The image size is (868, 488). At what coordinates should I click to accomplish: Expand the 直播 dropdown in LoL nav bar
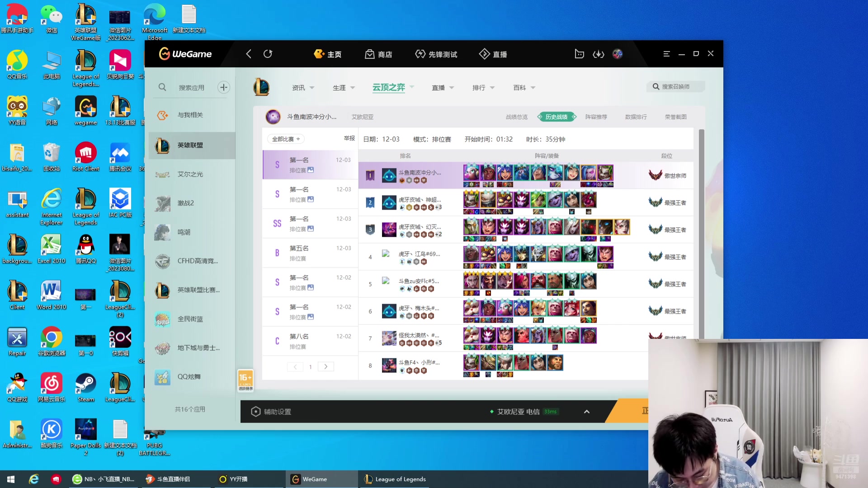[452, 88]
